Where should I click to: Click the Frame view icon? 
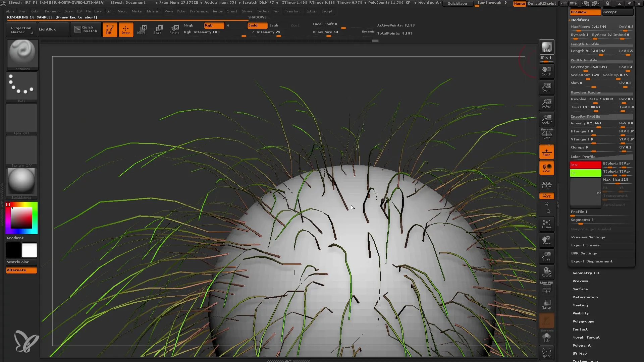pos(547,224)
